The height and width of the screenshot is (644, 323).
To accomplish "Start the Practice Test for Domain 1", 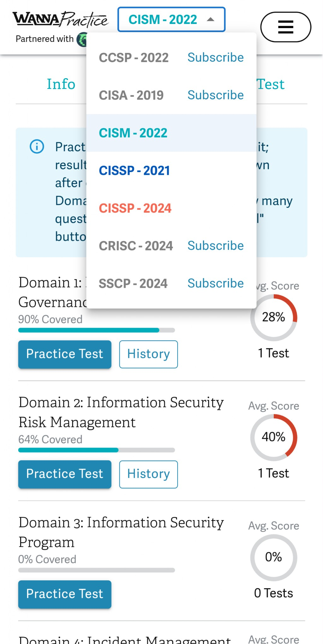I will pos(64,354).
